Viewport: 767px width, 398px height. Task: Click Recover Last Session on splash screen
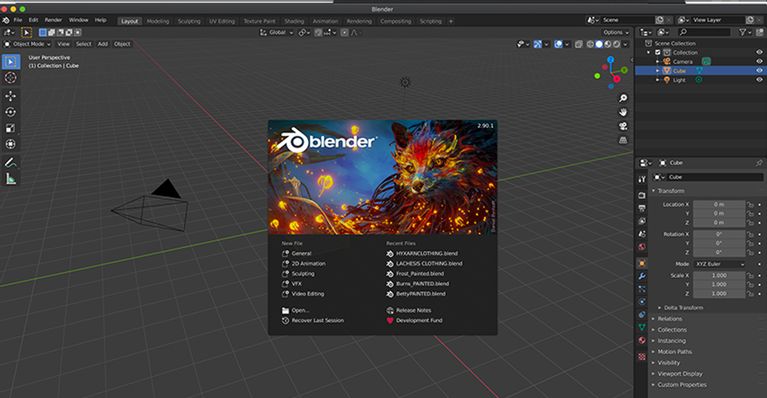(x=317, y=320)
